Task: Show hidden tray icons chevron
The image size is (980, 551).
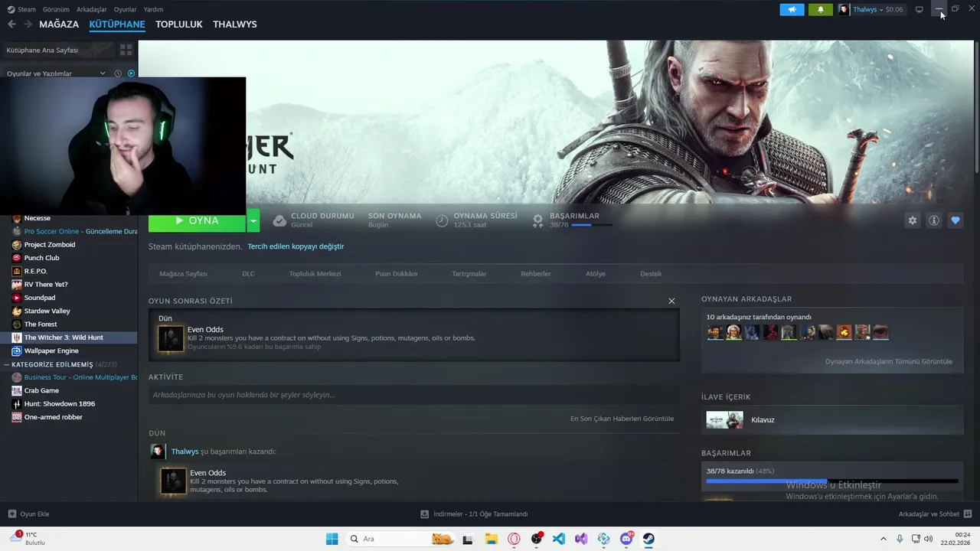Action: 884,539
